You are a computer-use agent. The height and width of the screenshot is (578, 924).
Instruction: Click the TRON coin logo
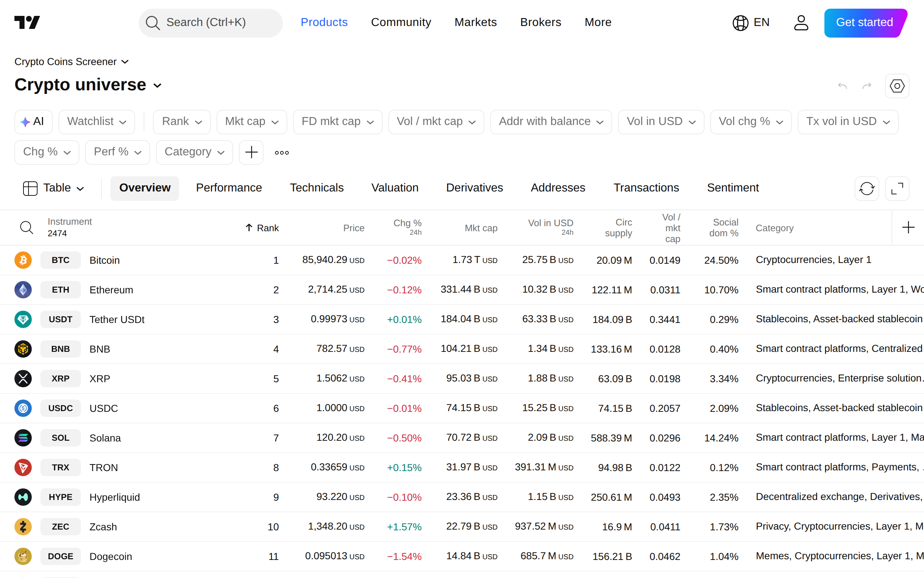click(x=23, y=467)
